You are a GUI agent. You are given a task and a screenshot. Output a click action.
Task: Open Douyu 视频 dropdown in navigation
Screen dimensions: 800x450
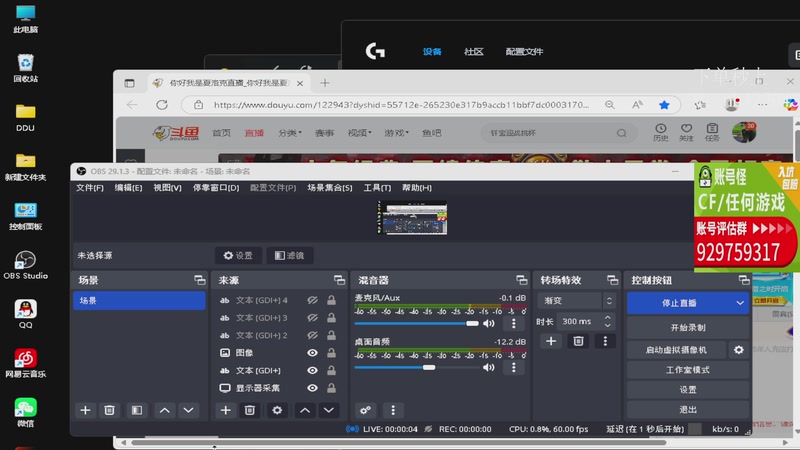pyautogui.click(x=360, y=133)
